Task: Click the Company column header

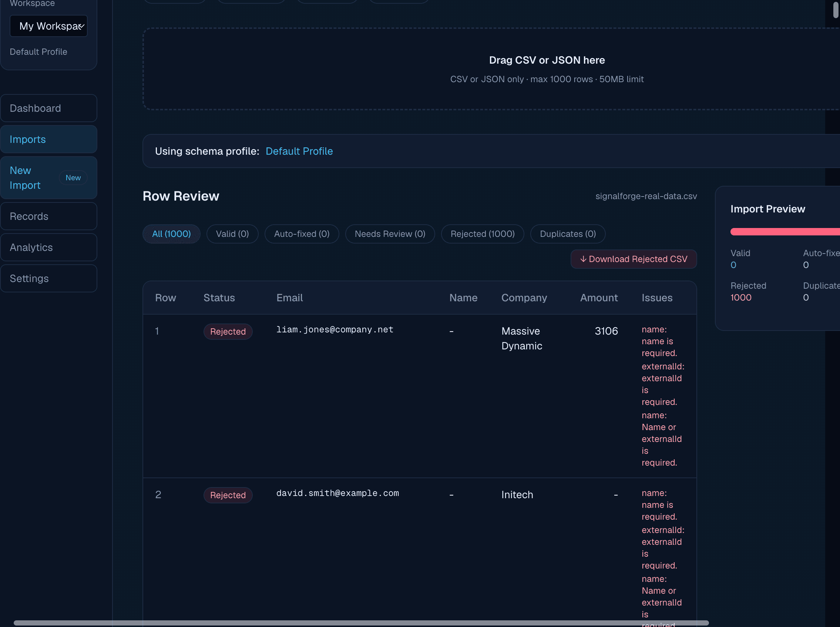Action: [x=524, y=298]
